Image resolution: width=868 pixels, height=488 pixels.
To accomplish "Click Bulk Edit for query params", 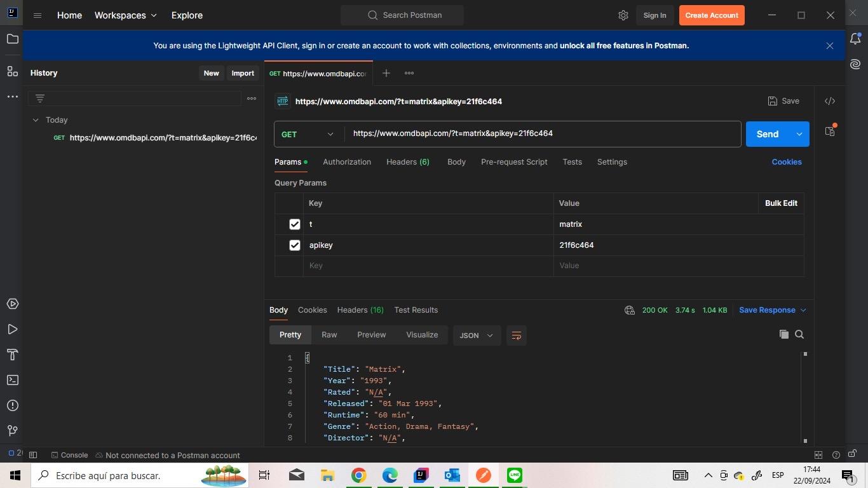I will tap(781, 203).
